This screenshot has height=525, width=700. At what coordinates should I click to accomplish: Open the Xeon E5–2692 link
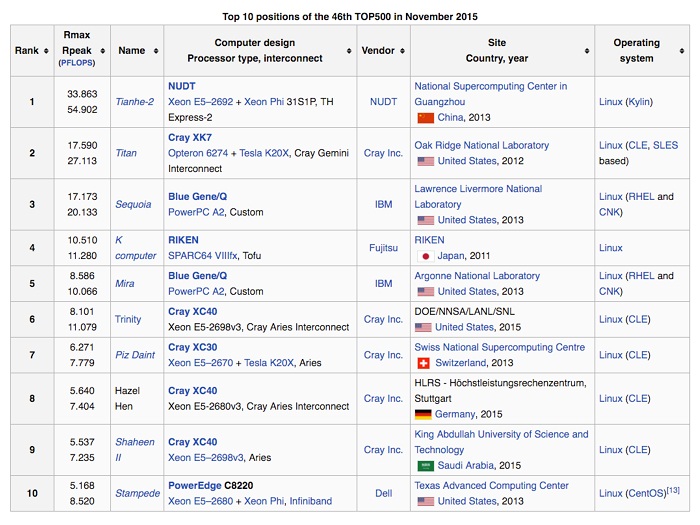click(200, 102)
